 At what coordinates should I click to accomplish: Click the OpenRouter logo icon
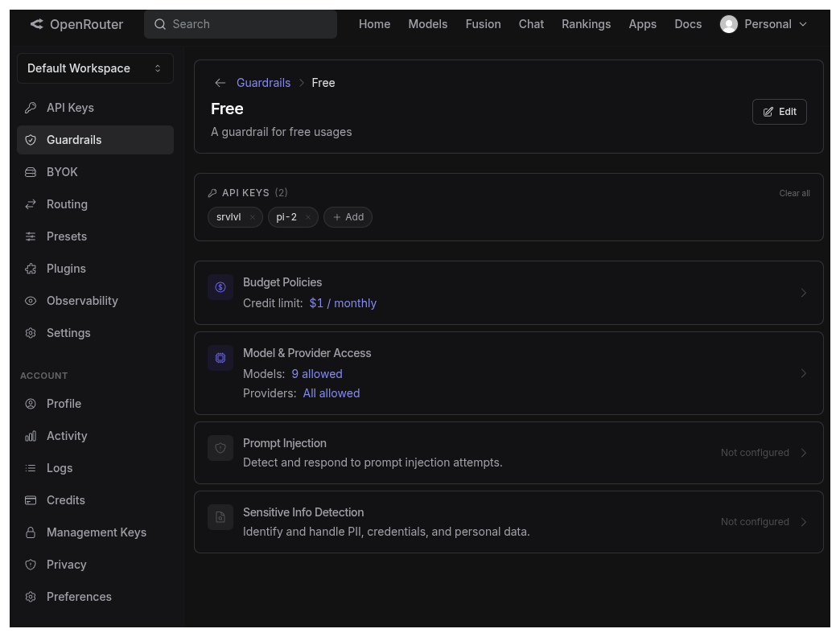[x=36, y=24]
